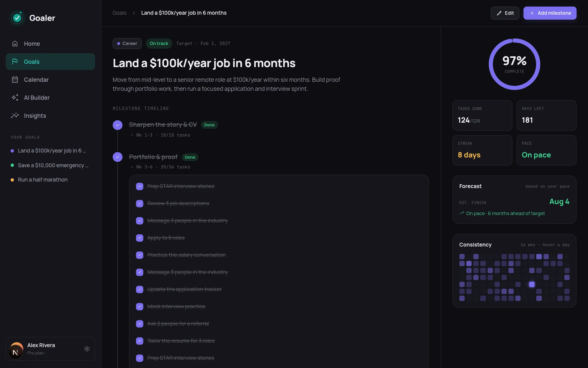Viewport: 588px width, 368px height.
Task: Click the Add milestone button
Action: (550, 13)
